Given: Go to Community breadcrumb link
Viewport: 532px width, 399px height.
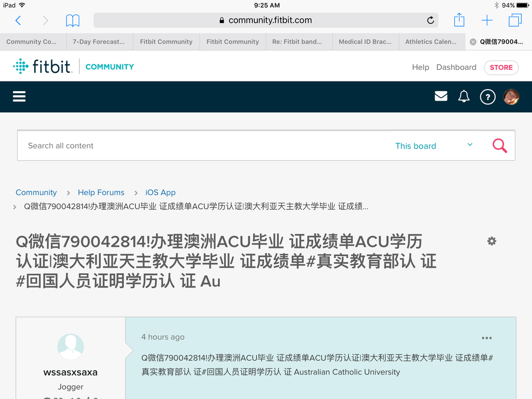Looking at the screenshot, I should (36, 192).
